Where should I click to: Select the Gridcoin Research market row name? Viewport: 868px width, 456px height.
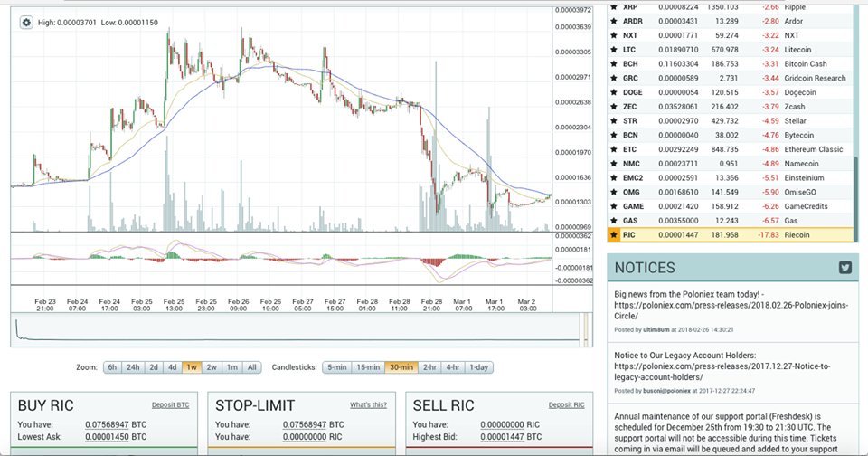tap(816, 78)
